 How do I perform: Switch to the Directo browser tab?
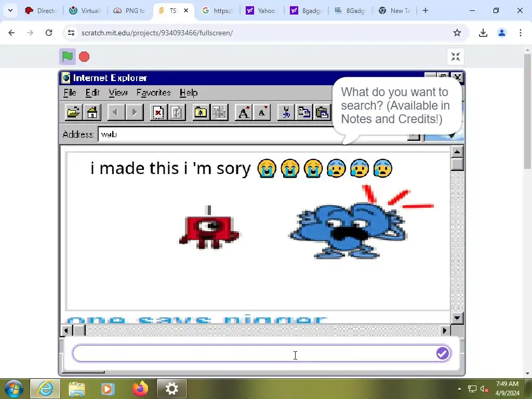click(x=41, y=10)
